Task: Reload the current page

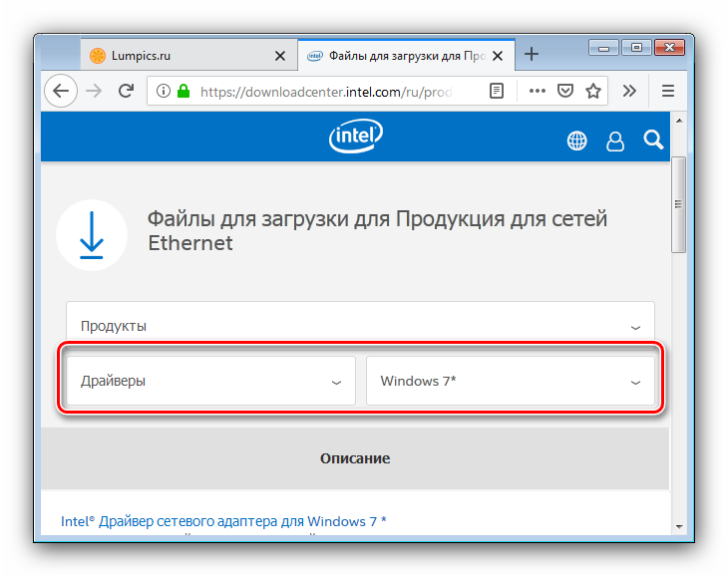Action: point(126,91)
